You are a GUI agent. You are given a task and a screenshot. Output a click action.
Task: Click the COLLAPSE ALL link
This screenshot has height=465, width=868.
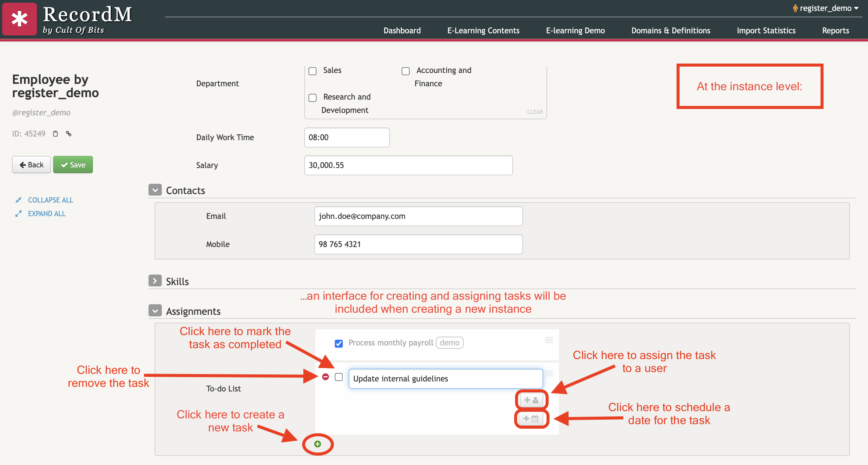(x=50, y=200)
